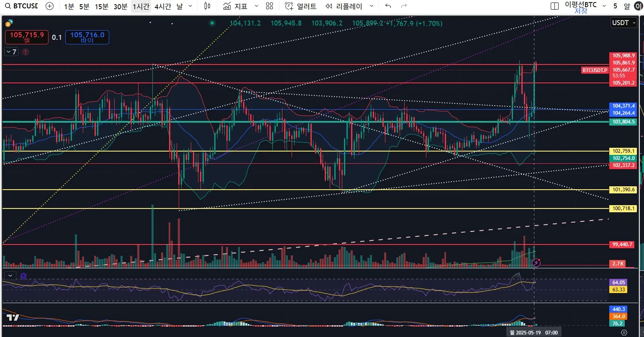This screenshot has height=337, width=644.
Task: Collapse the RSI pane legend chevron
Action: pyautogui.click(x=10, y=275)
